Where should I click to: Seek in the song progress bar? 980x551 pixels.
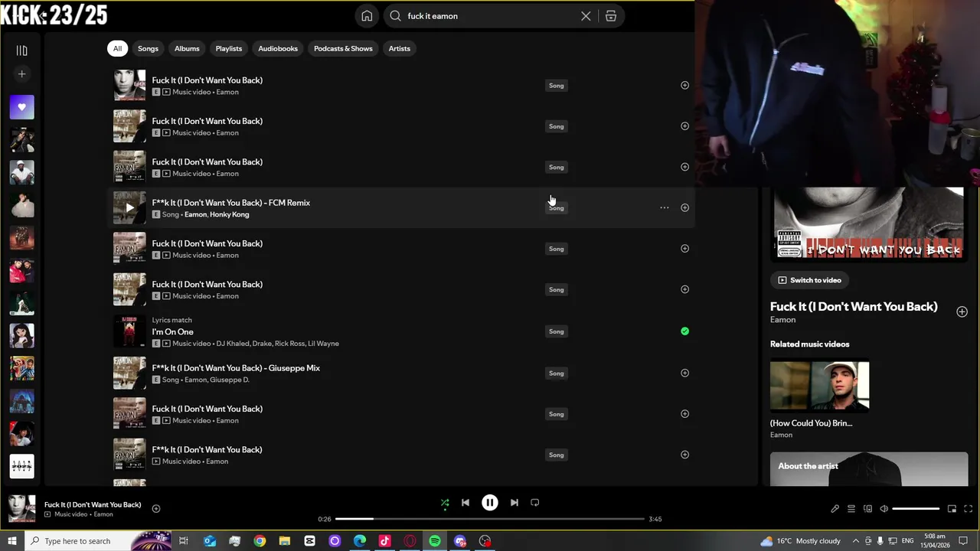[490, 519]
